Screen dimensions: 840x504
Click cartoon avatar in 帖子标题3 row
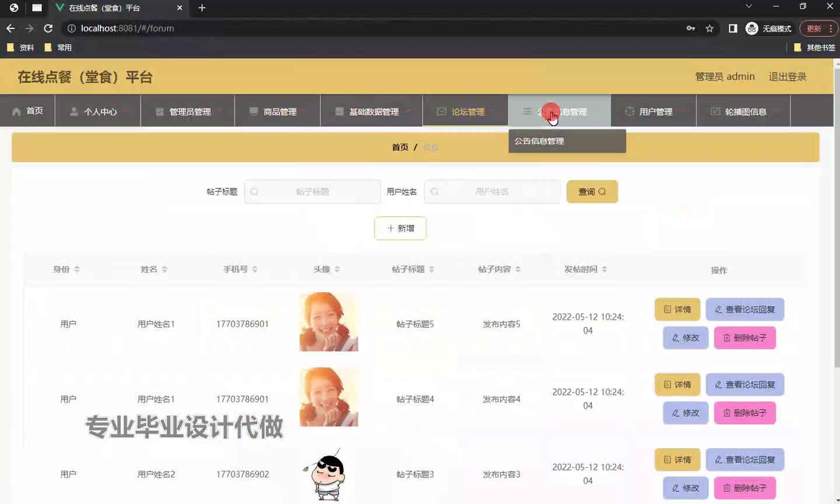(329, 474)
